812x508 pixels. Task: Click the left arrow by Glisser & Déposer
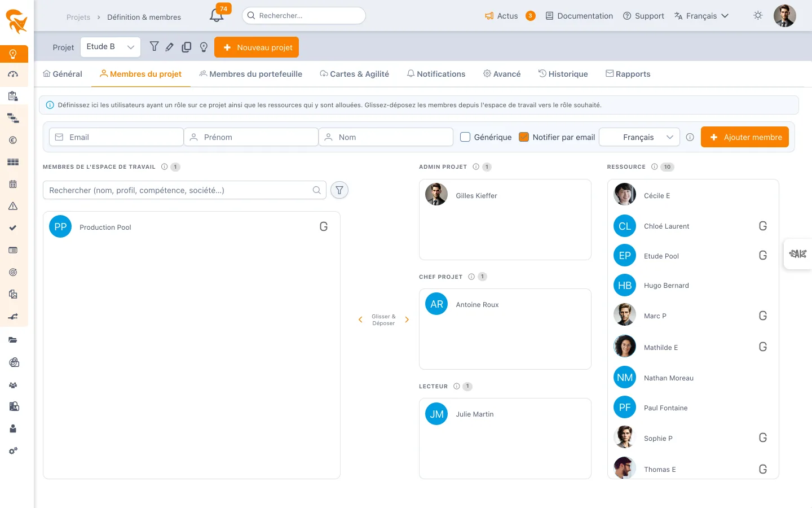(x=360, y=319)
